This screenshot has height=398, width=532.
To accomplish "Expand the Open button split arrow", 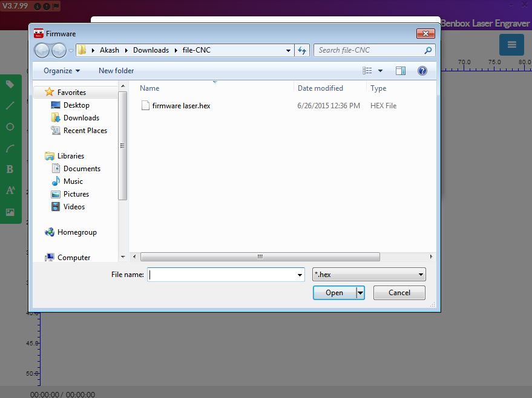I will click(x=360, y=293).
